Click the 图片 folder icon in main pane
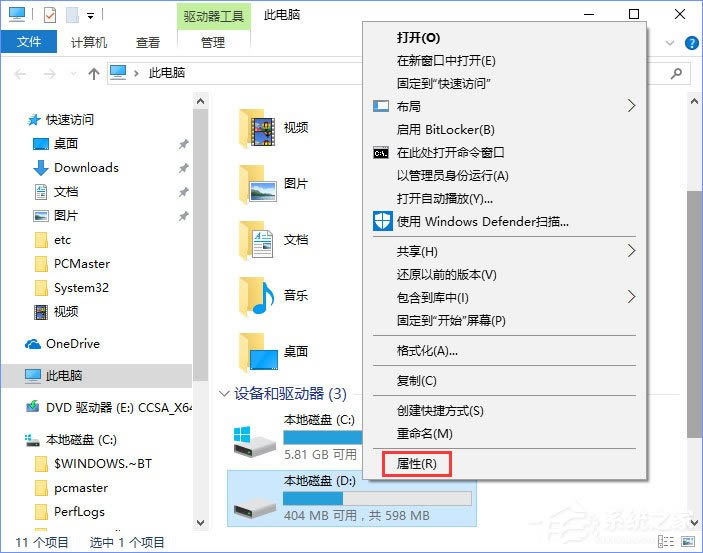The image size is (703, 553). pos(257,184)
